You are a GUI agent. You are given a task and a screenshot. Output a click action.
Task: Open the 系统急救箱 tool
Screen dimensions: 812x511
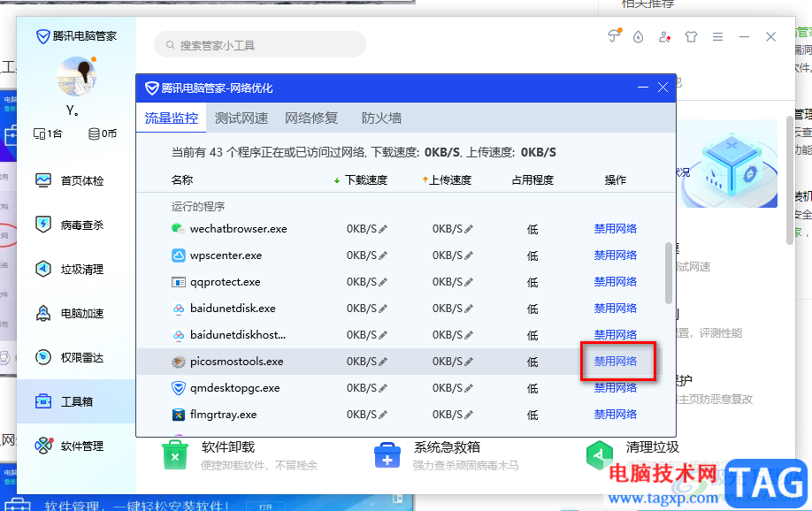[447, 455]
